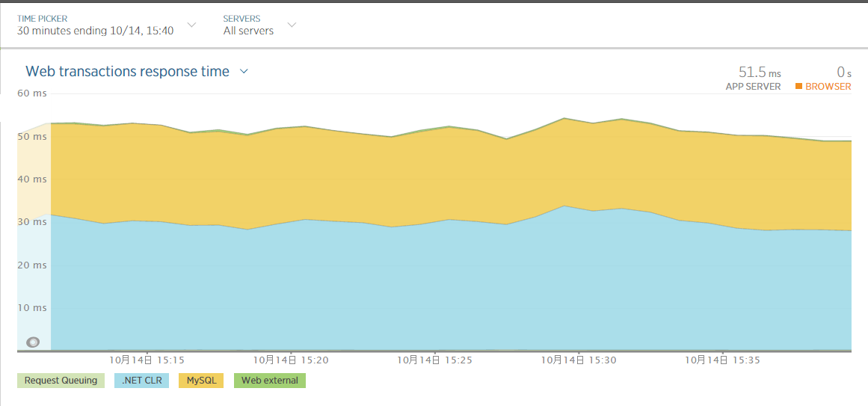Click the 51.5 ms app server value

(760, 72)
